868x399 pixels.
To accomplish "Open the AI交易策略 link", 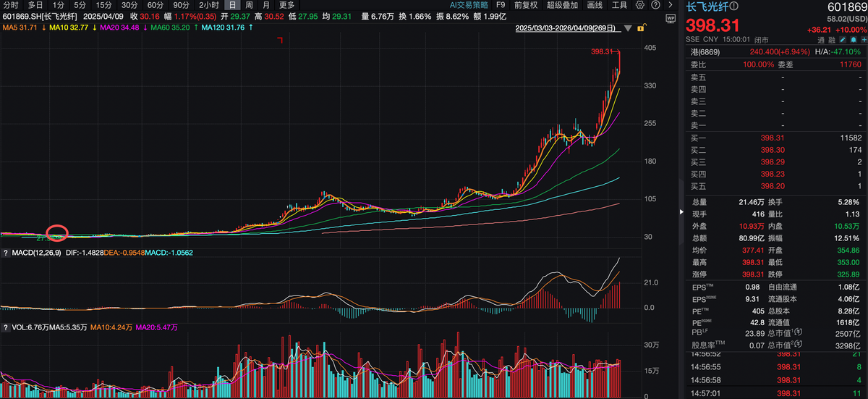I will [469, 5].
